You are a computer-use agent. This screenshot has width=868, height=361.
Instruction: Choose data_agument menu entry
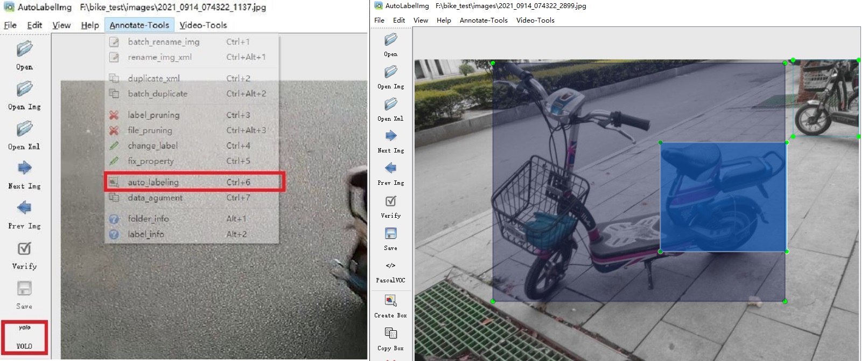click(x=192, y=198)
